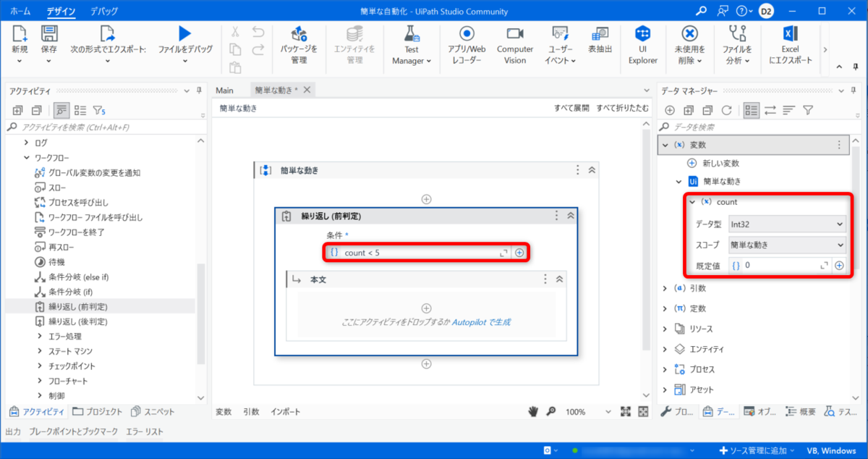Enable the pan hand tool

(x=533, y=411)
